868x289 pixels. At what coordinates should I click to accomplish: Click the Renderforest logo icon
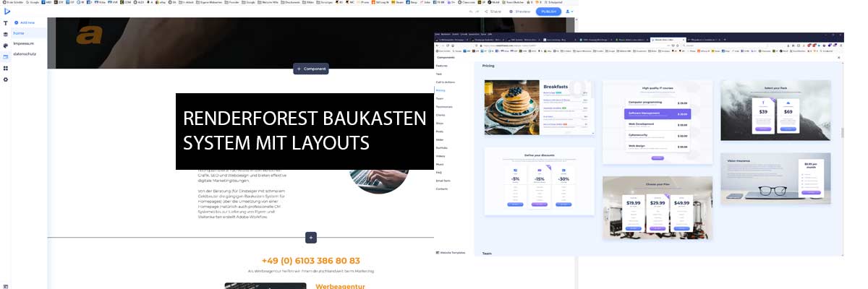click(x=6, y=12)
